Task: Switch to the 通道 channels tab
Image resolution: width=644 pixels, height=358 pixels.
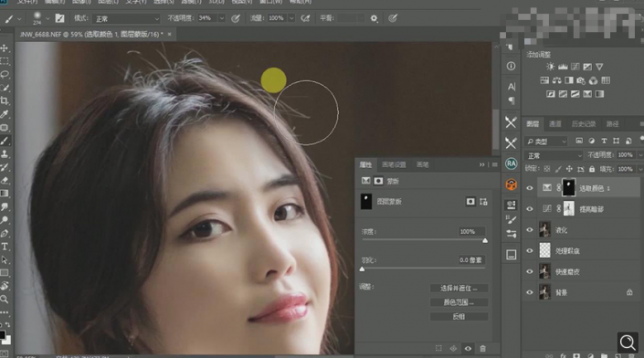Action: tap(554, 123)
